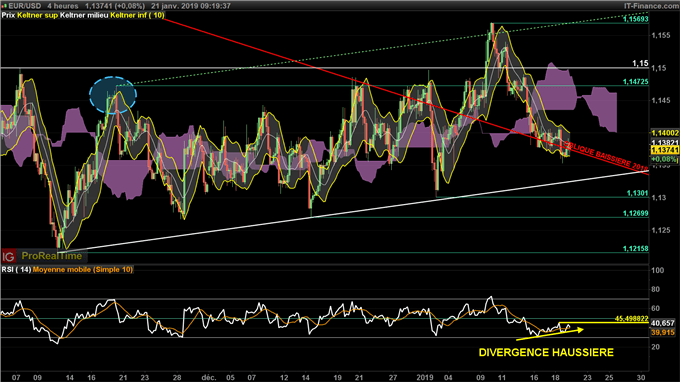680x382 pixels.
Task: Click the RSI axis value 100
Action: point(657,270)
